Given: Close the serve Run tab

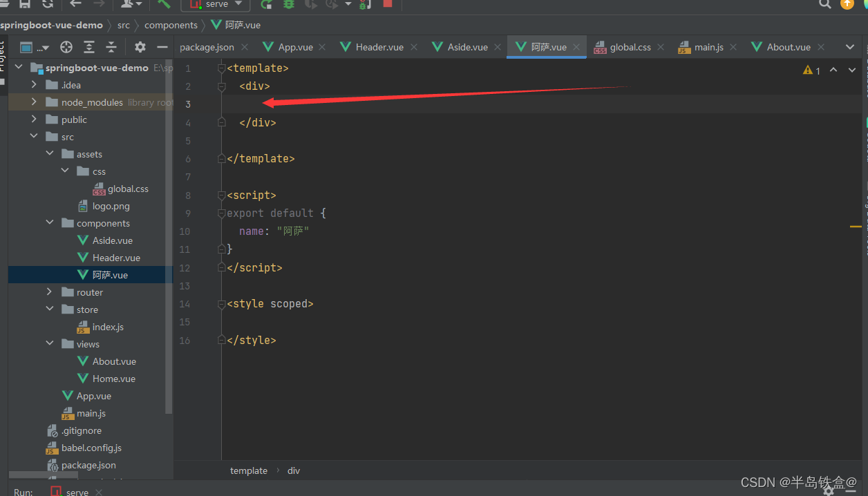Looking at the screenshot, I should click(99, 492).
